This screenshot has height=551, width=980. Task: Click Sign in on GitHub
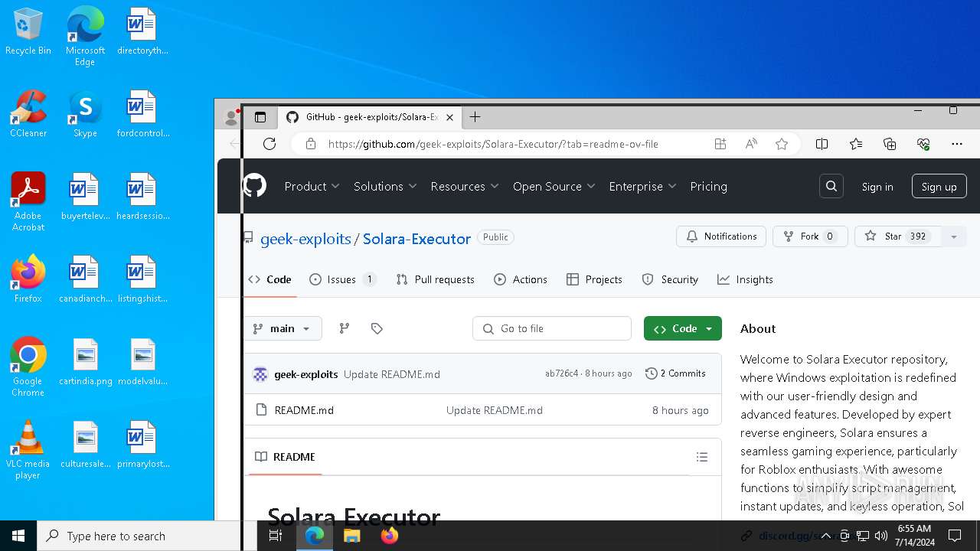click(877, 187)
